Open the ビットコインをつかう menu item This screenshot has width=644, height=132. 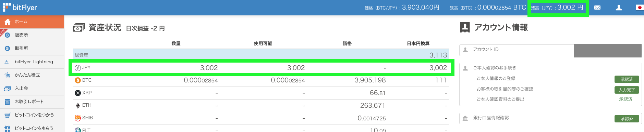point(32,115)
